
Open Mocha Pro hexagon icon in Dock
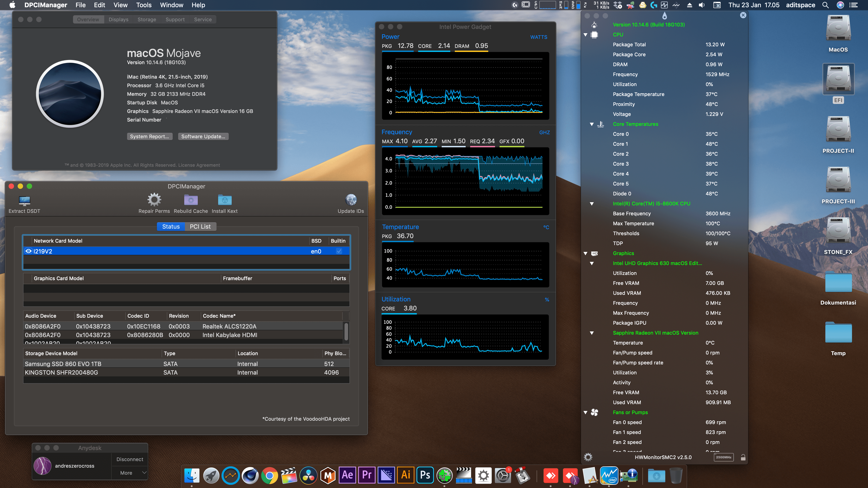coord(328,476)
